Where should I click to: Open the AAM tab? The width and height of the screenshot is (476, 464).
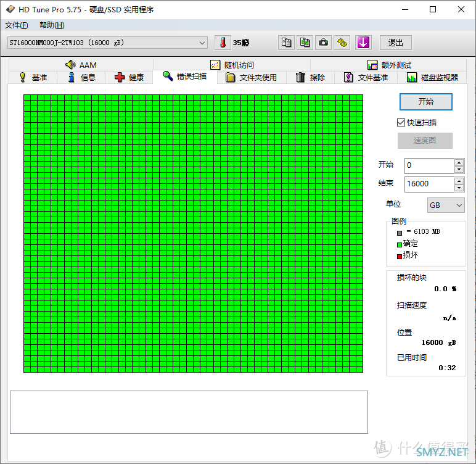click(x=81, y=65)
